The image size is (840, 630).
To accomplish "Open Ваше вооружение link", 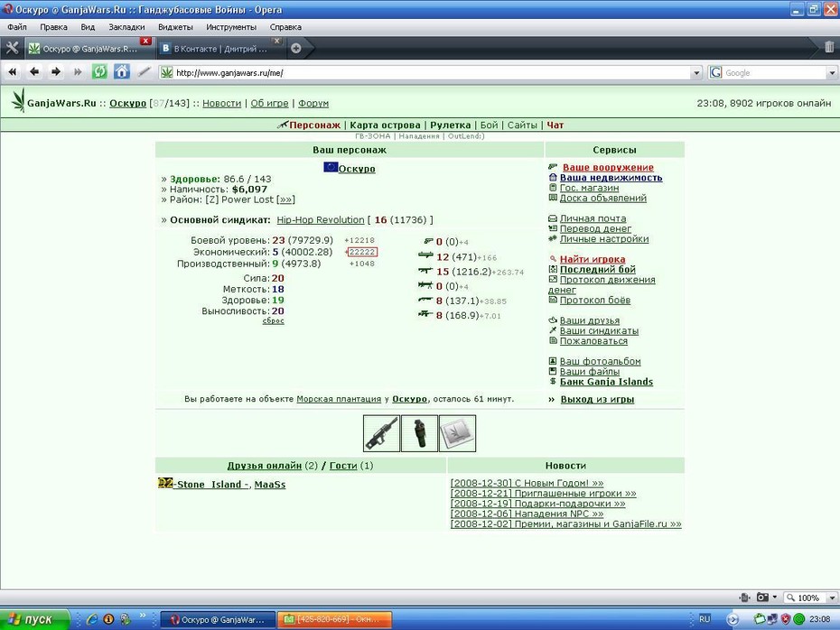I will [608, 167].
